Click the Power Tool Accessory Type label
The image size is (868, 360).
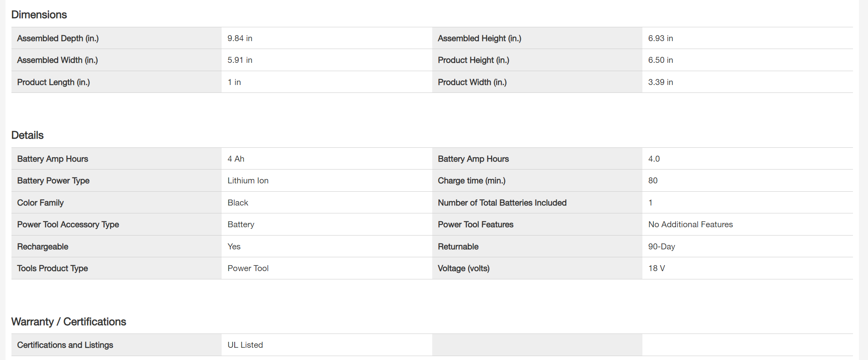(68, 224)
